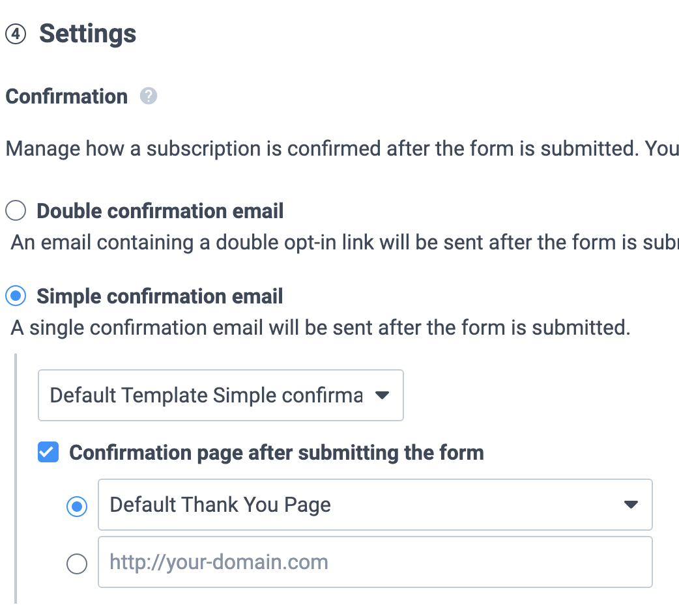The width and height of the screenshot is (679, 616).
Task: Click the Confirmation help question mark icon
Action: (148, 96)
